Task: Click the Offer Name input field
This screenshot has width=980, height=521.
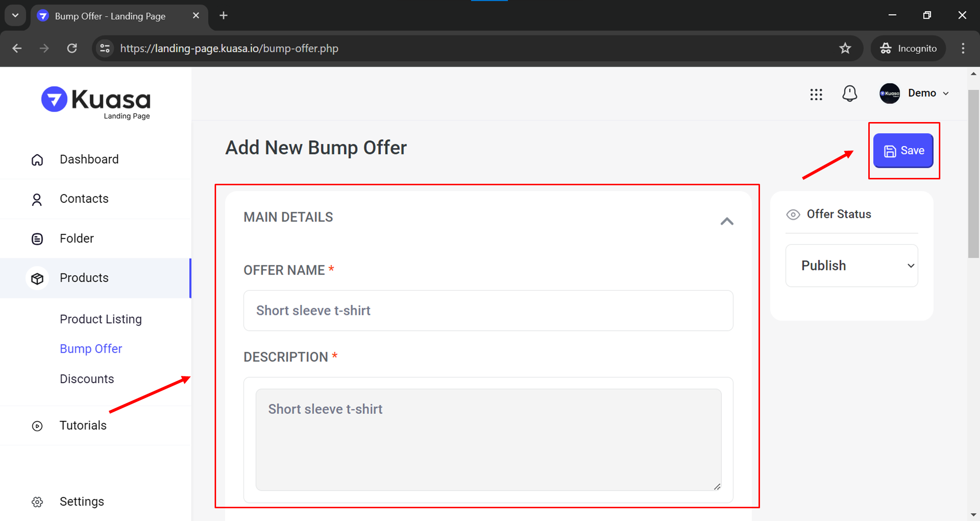Action: [x=488, y=311]
